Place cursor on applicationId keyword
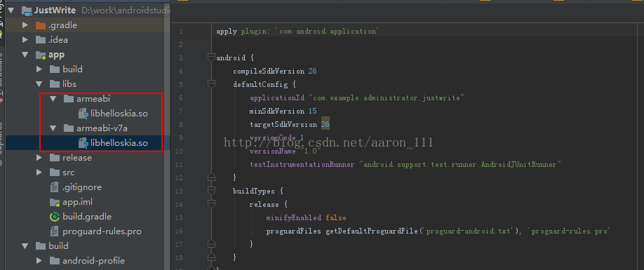The image size is (644, 270). pyautogui.click(x=277, y=97)
